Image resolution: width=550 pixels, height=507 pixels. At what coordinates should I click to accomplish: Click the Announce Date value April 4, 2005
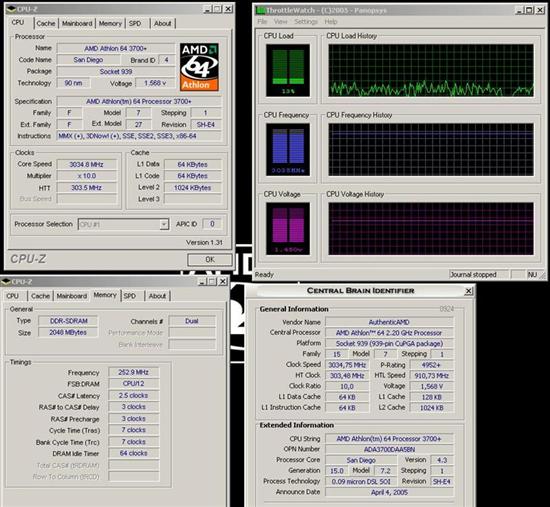(389, 493)
